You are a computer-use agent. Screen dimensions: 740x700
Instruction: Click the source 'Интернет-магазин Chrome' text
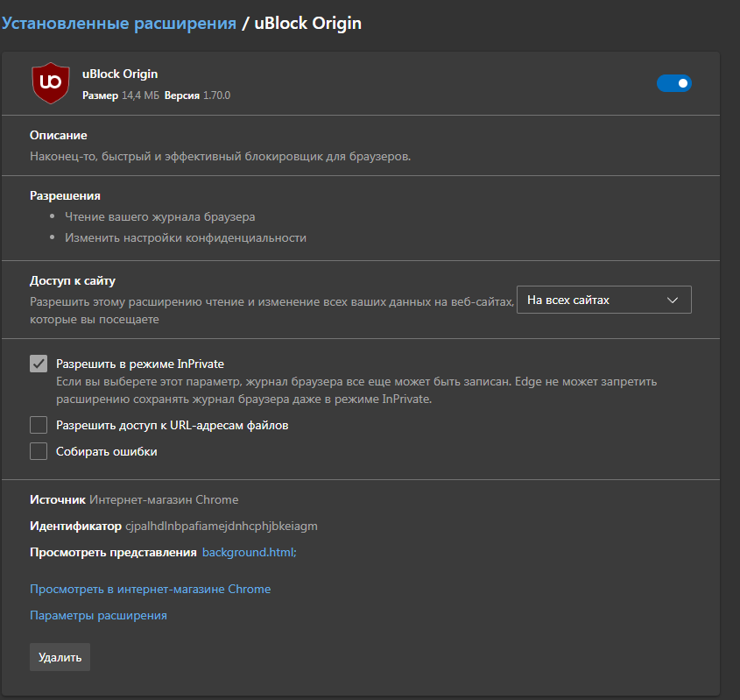tap(164, 499)
